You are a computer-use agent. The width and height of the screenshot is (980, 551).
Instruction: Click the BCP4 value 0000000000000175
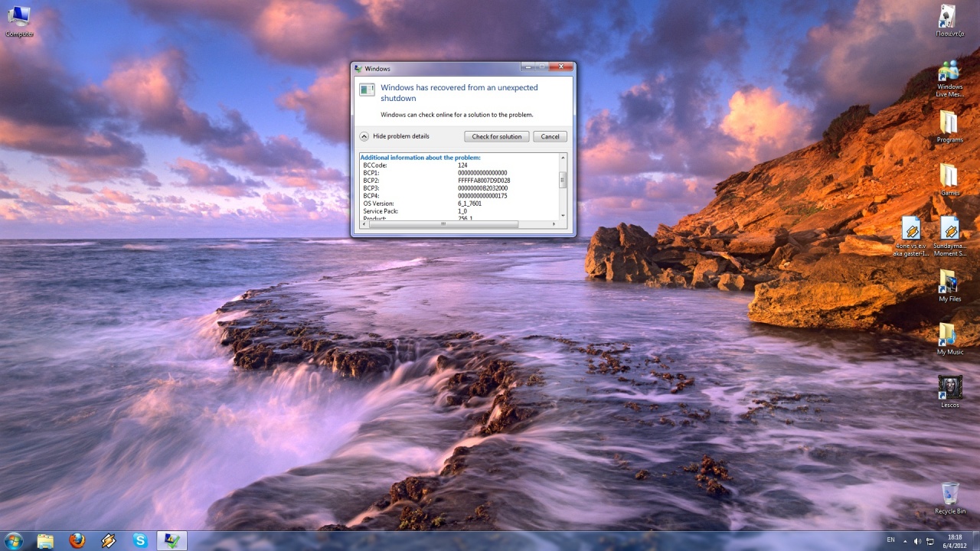click(482, 196)
